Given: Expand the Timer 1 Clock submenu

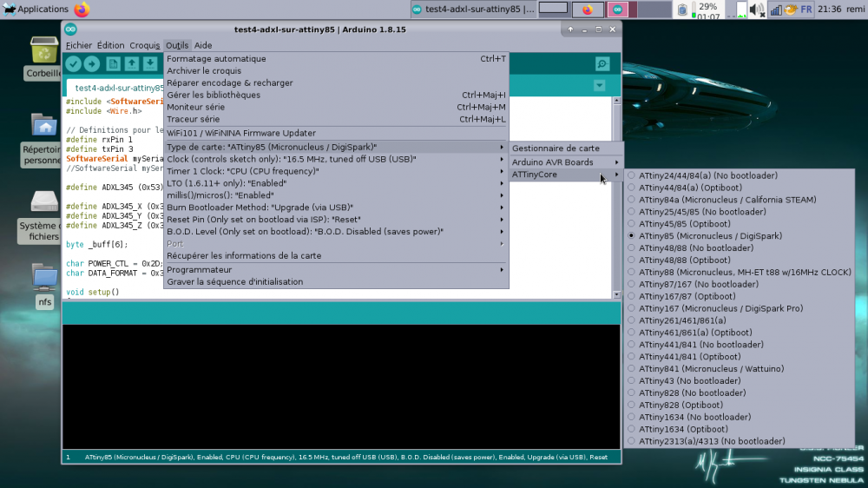Looking at the screenshot, I should 336,172.
